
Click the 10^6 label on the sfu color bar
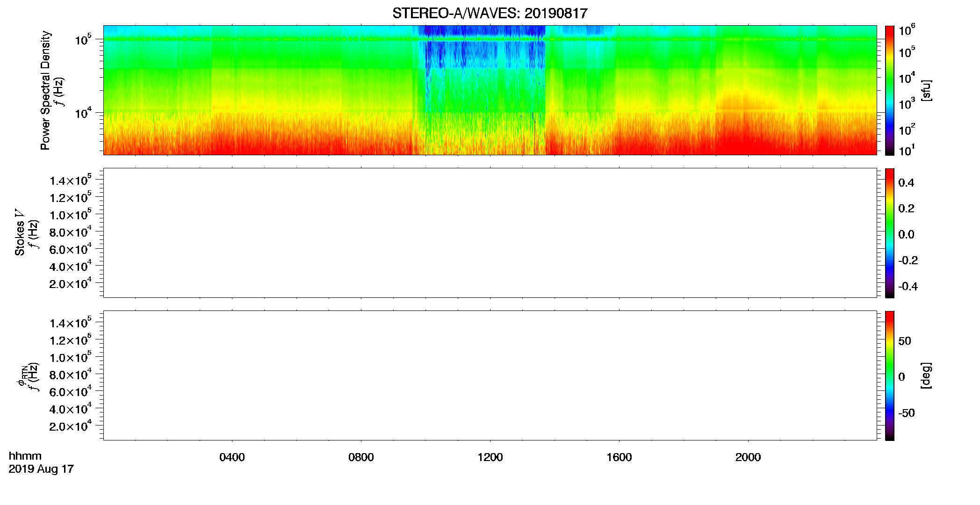(907, 30)
